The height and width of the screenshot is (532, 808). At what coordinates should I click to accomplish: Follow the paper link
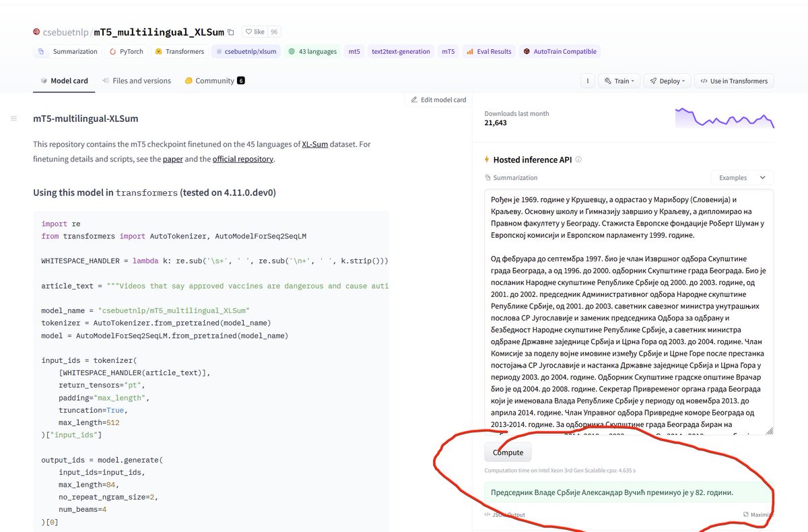tap(172, 159)
